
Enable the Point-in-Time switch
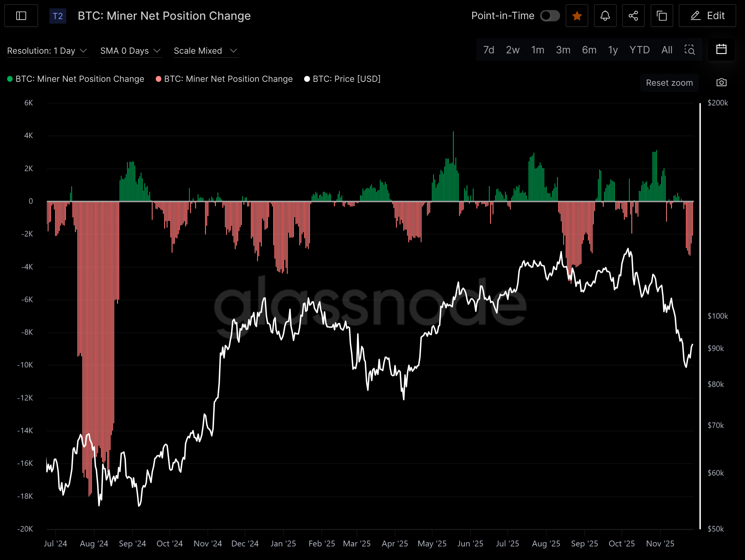coord(550,16)
